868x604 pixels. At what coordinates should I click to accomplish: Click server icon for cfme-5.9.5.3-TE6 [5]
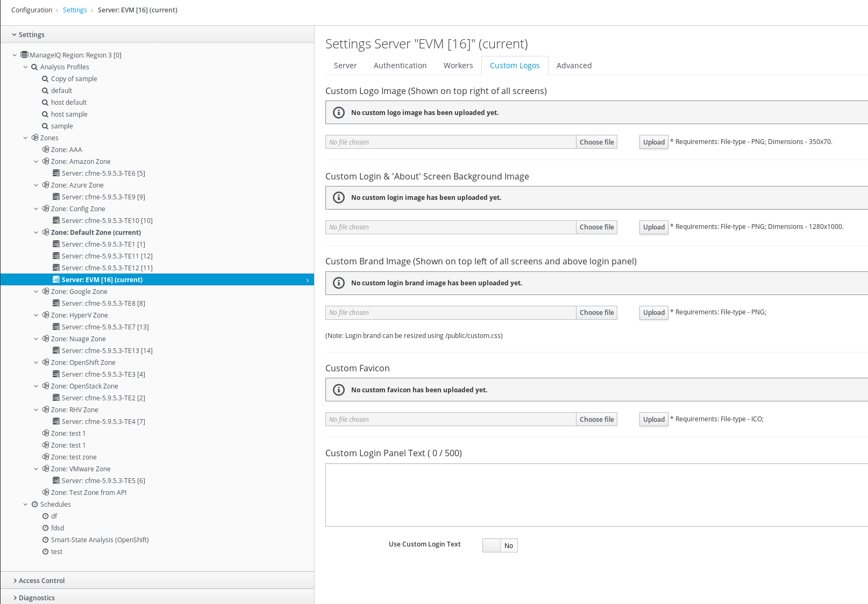click(56, 173)
